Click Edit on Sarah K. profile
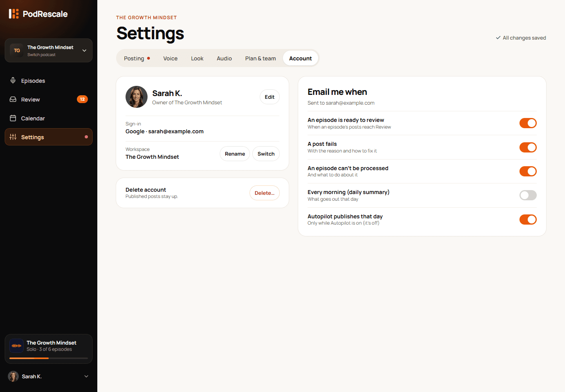The width and height of the screenshot is (565, 392). coord(270,97)
